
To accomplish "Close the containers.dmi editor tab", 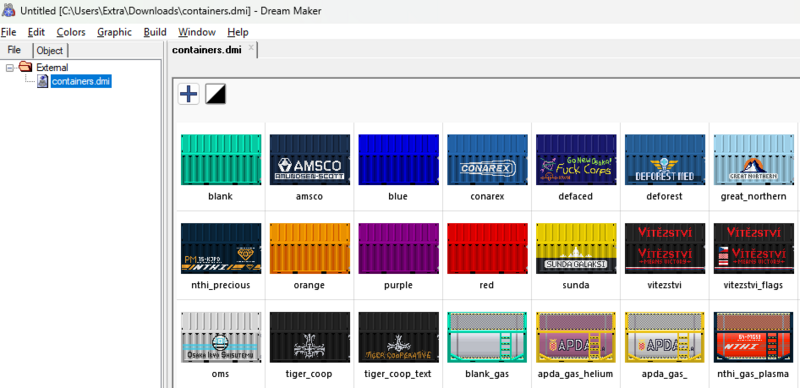I will (251, 47).
